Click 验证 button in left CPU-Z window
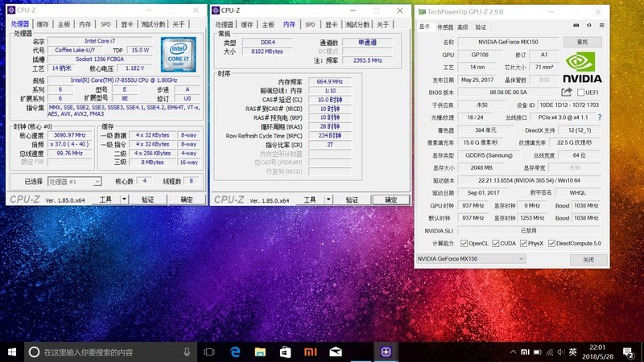The image size is (644, 362). pyautogui.click(x=148, y=200)
